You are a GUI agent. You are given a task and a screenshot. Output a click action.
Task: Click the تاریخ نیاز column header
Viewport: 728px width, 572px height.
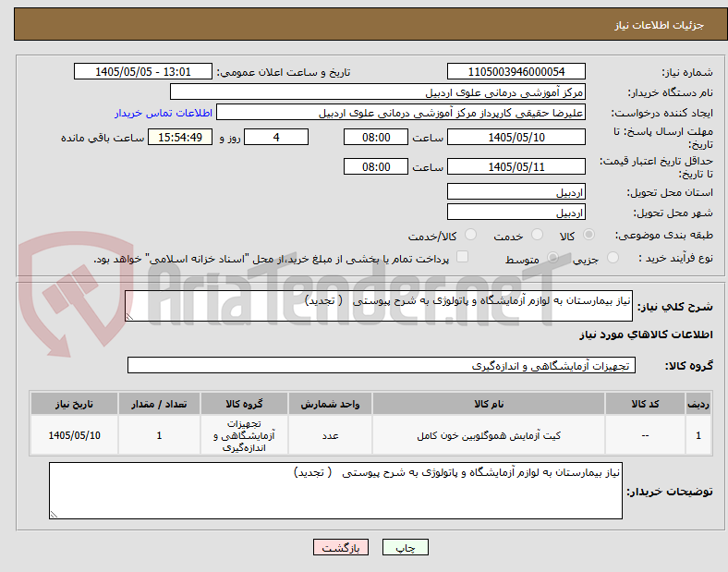74,404
